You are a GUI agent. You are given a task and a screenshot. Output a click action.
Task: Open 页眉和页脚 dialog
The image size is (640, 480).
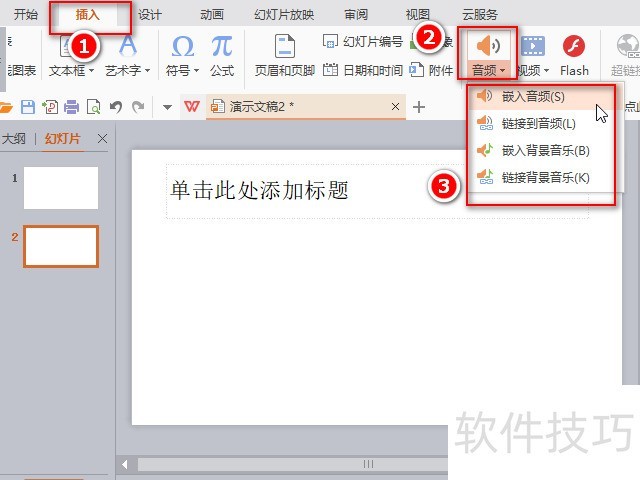pos(284,56)
